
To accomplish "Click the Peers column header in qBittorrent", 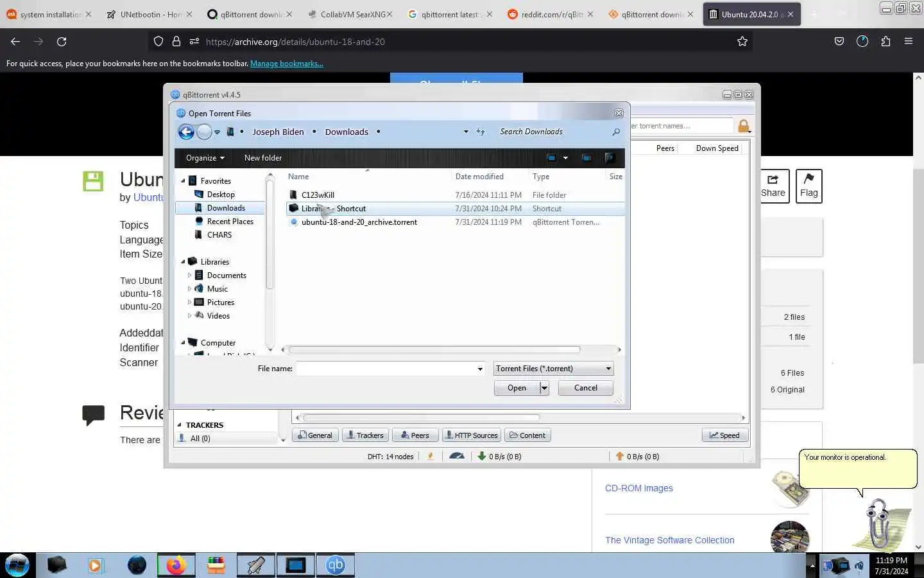I will click(665, 148).
